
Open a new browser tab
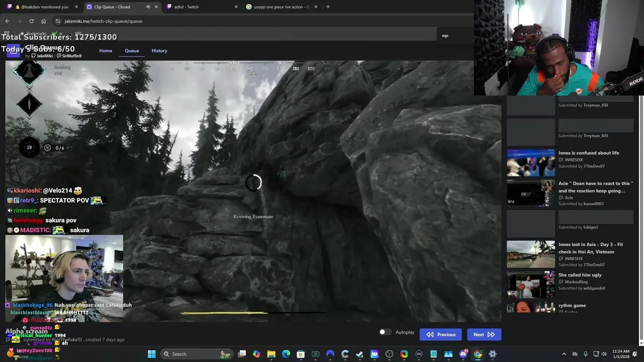[328, 7]
